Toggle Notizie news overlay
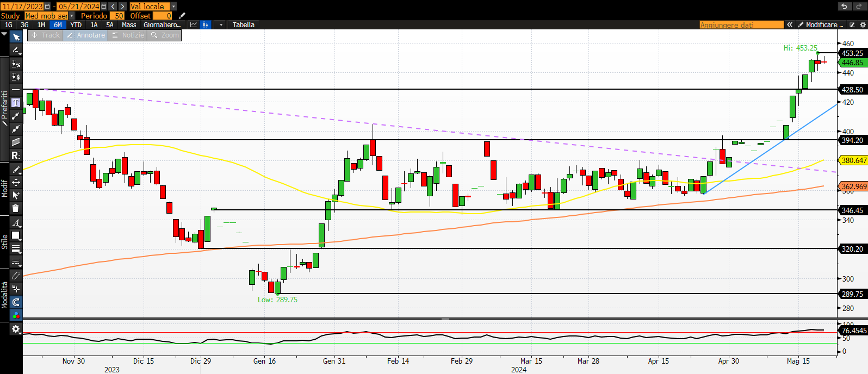The width and height of the screenshot is (868, 374). coord(128,35)
